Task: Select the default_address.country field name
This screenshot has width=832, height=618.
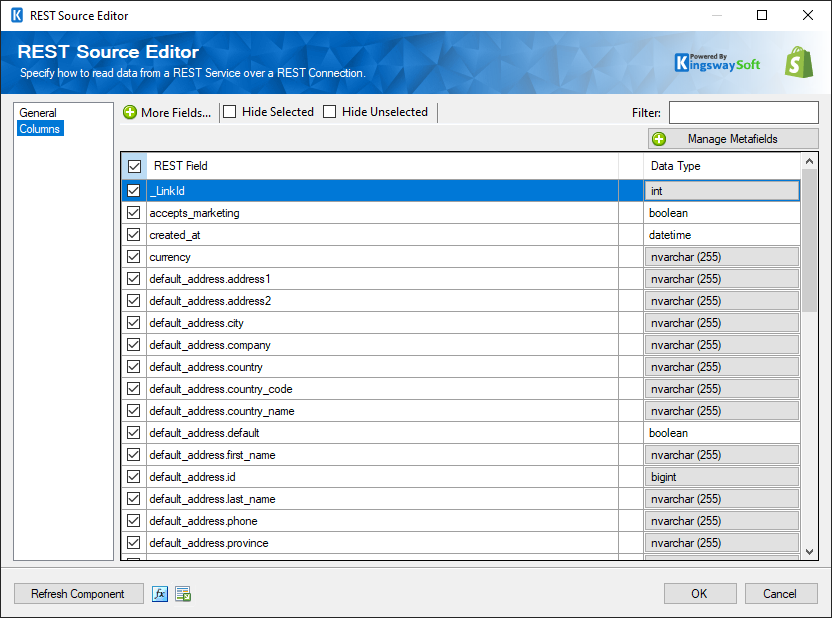Action: 206,367
